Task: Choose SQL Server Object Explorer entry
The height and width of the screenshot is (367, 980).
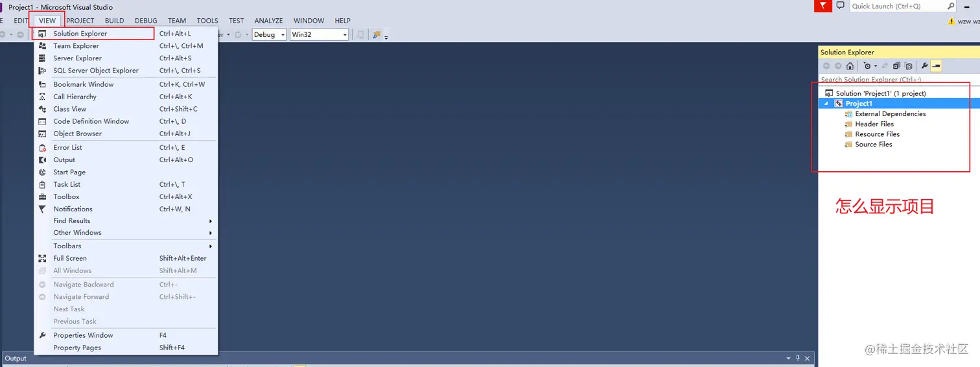Action: pyautogui.click(x=126, y=71)
